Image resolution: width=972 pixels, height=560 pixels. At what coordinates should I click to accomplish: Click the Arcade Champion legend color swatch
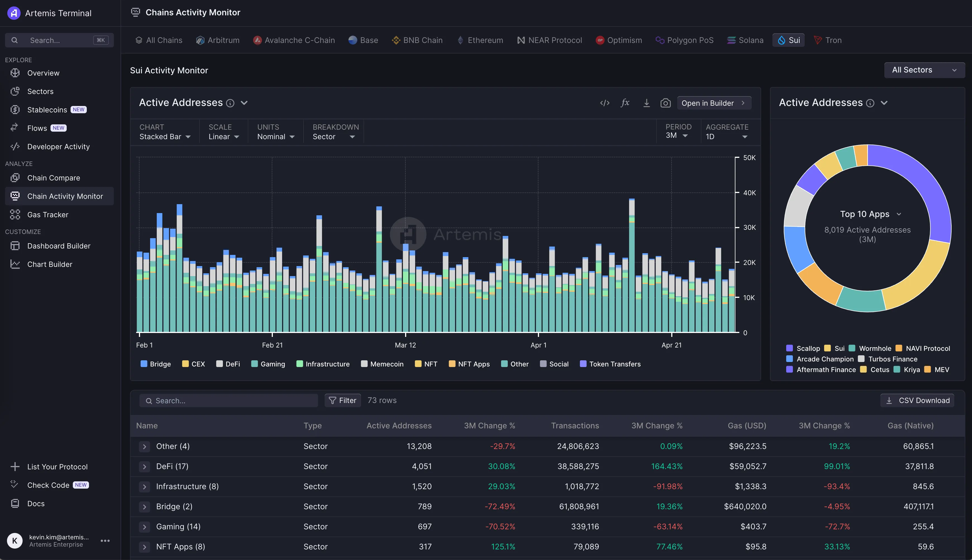[789, 358]
